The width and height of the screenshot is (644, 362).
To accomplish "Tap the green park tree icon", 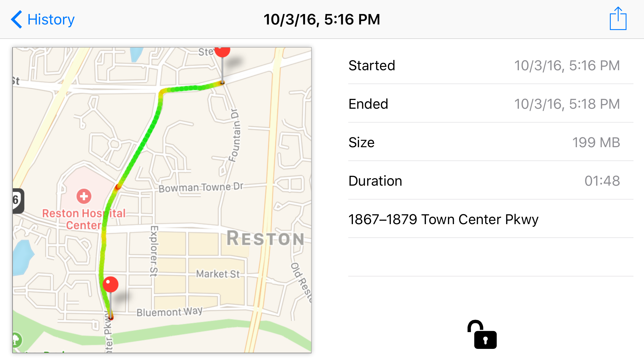I will [17, 340].
